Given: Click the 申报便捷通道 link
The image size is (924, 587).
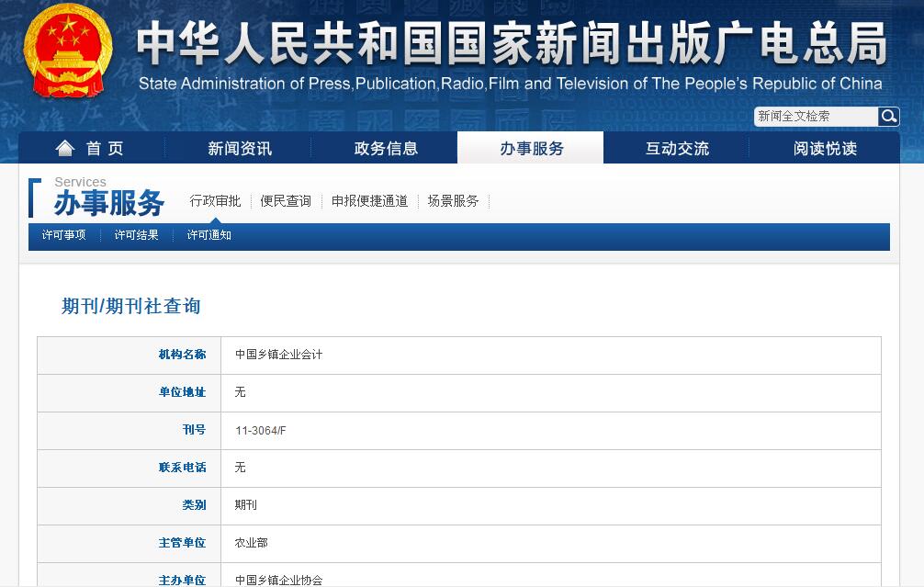Looking at the screenshot, I should pyautogui.click(x=369, y=201).
